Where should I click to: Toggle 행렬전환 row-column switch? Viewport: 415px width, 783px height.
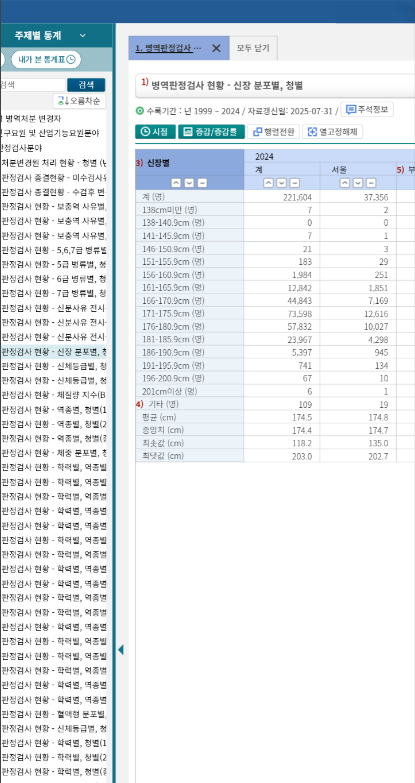273,132
